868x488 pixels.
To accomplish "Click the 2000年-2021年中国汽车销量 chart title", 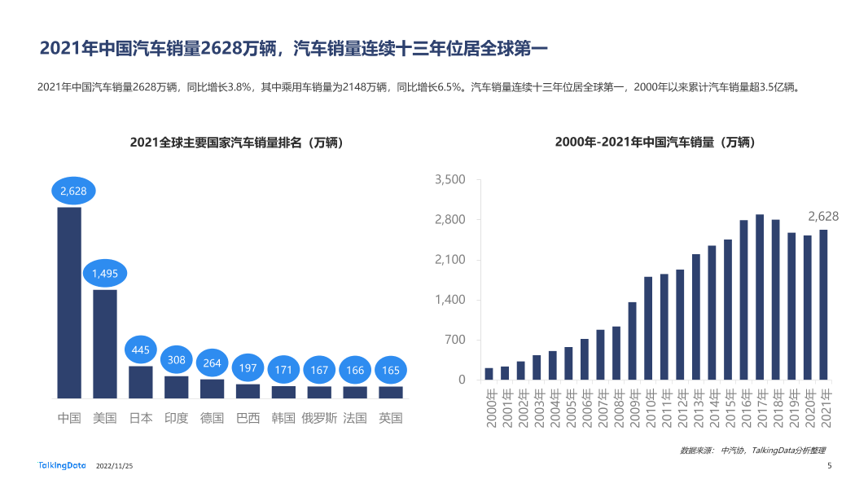I will tap(655, 143).
